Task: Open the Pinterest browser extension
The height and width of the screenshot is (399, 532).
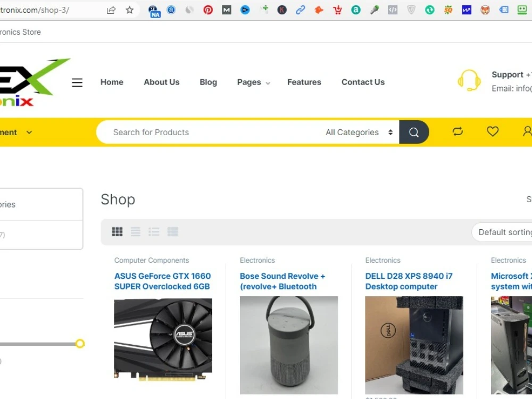Action: coord(208,10)
